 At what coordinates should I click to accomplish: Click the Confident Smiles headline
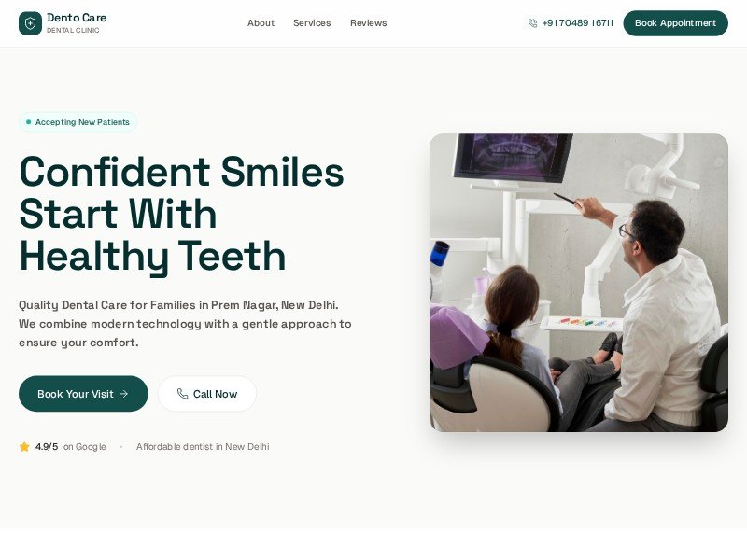coord(181,214)
